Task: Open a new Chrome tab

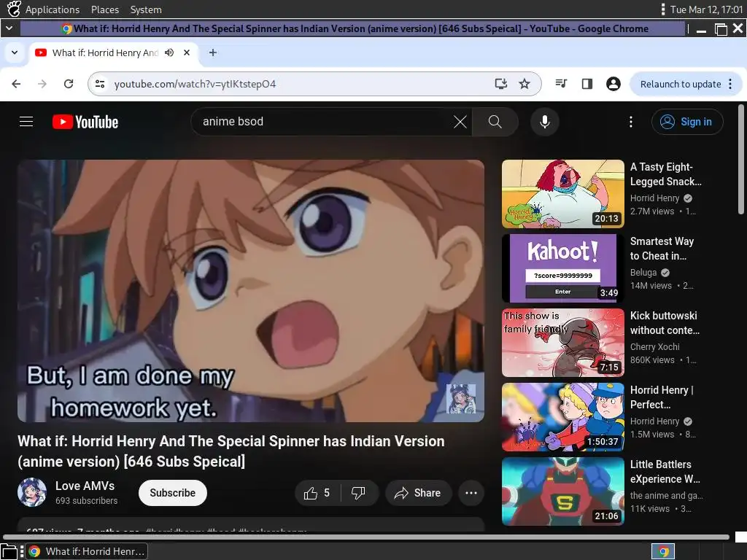Action: [213, 52]
